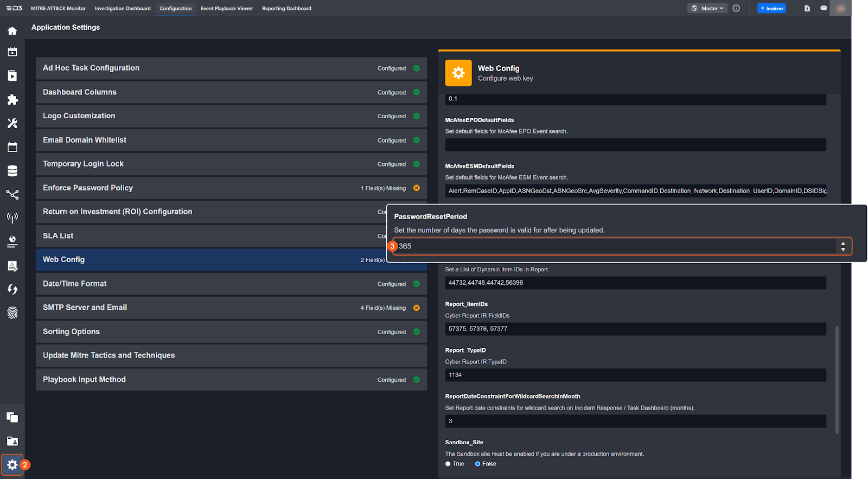Click the wrench and screwdriver tools icon

pyautogui.click(x=12, y=124)
